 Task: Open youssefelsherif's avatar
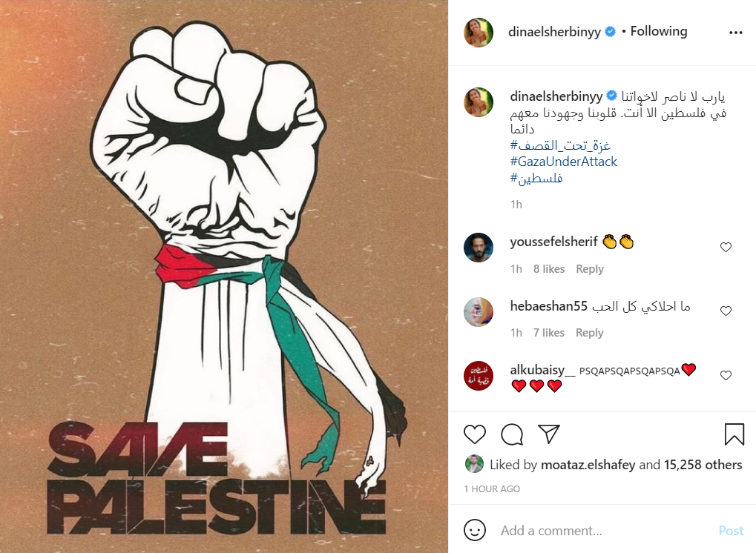(x=479, y=247)
